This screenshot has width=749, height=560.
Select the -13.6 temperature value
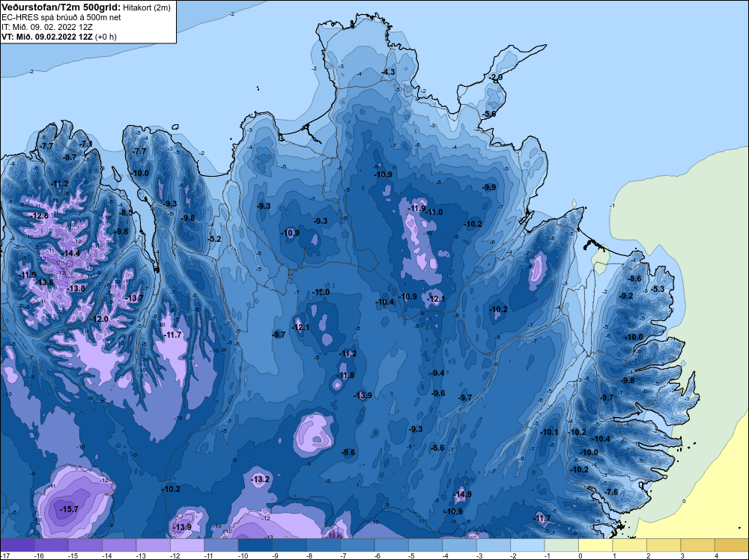(x=45, y=282)
